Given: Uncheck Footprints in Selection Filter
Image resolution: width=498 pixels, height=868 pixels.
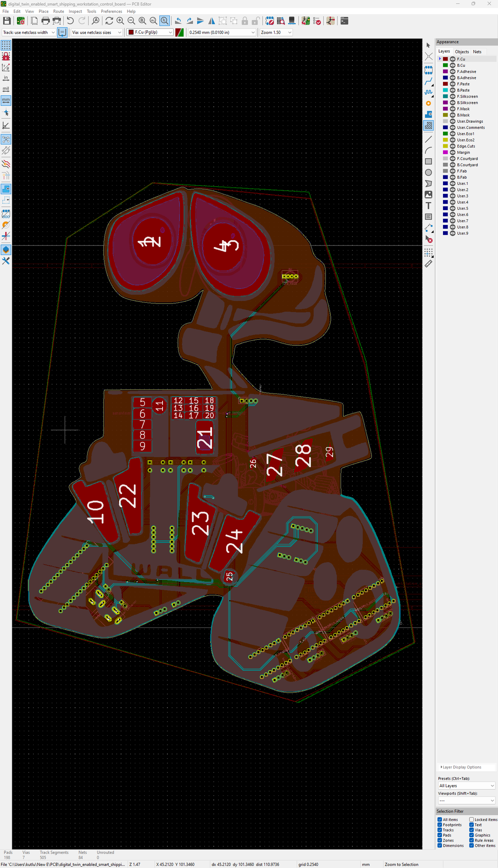Looking at the screenshot, I should pos(440,825).
